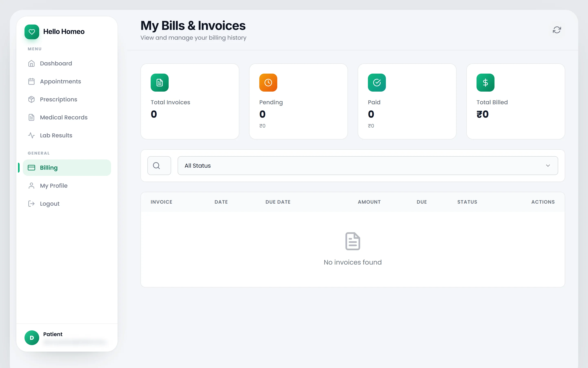
Task: Click the Pending label on card
Action: click(271, 102)
